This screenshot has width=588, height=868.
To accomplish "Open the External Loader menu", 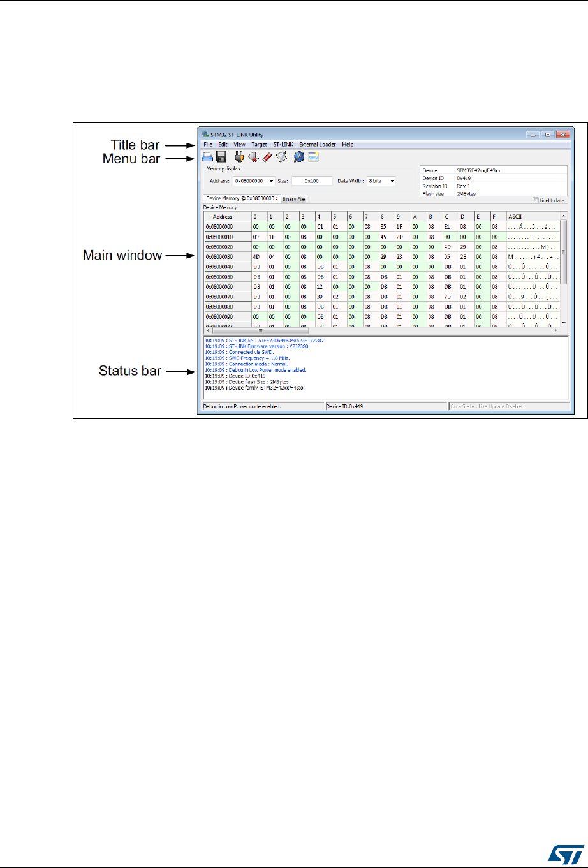I will 318,145.
